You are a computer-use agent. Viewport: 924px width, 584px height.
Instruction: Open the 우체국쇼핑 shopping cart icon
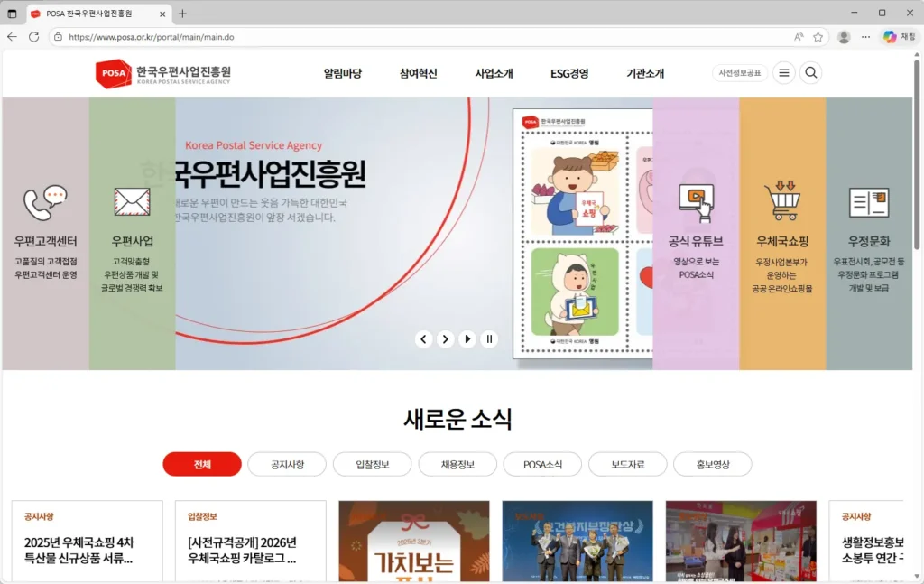point(783,200)
